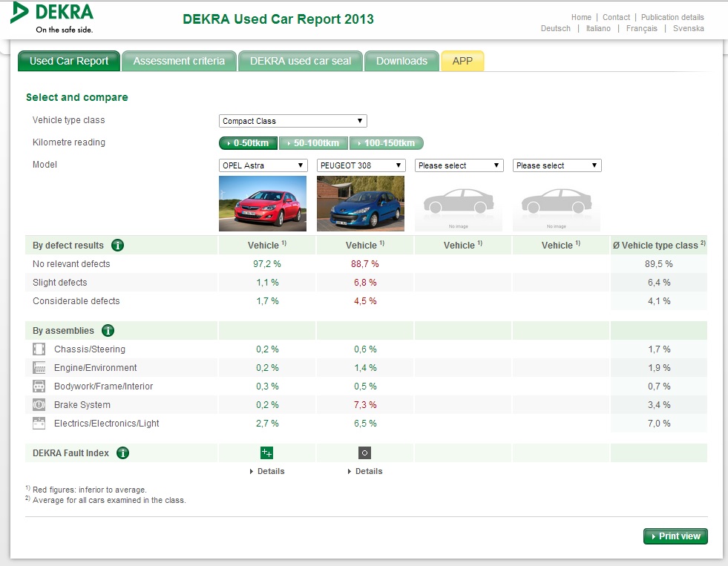Click the grey circle fault index icon
The image size is (728, 566).
point(364,453)
